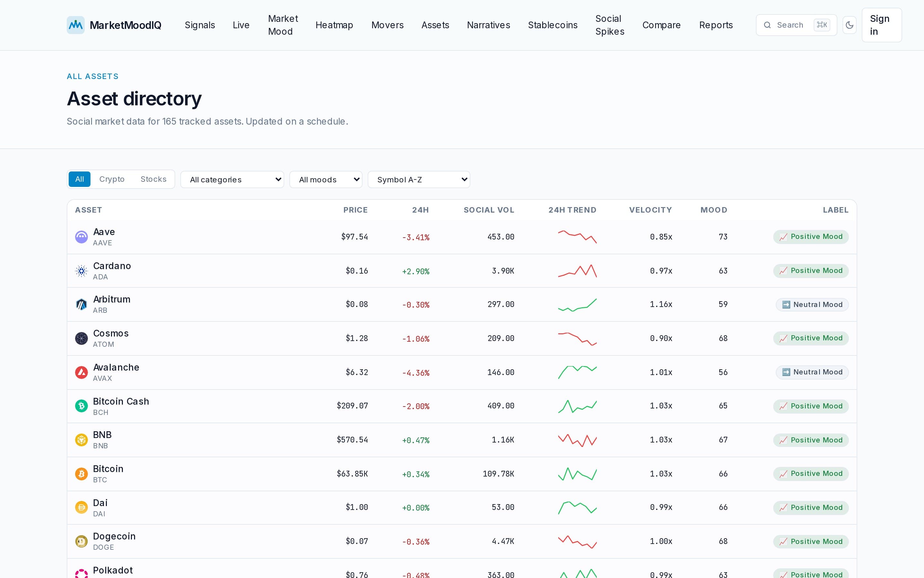
Task: Click the BNB 24h trend sparkline
Action: click(x=577, y=440)
